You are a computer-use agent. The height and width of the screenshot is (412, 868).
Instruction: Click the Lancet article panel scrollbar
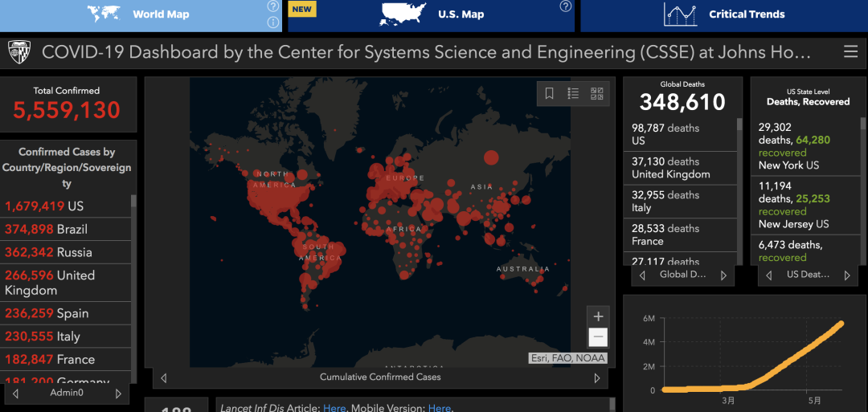[x=612, y=405]
